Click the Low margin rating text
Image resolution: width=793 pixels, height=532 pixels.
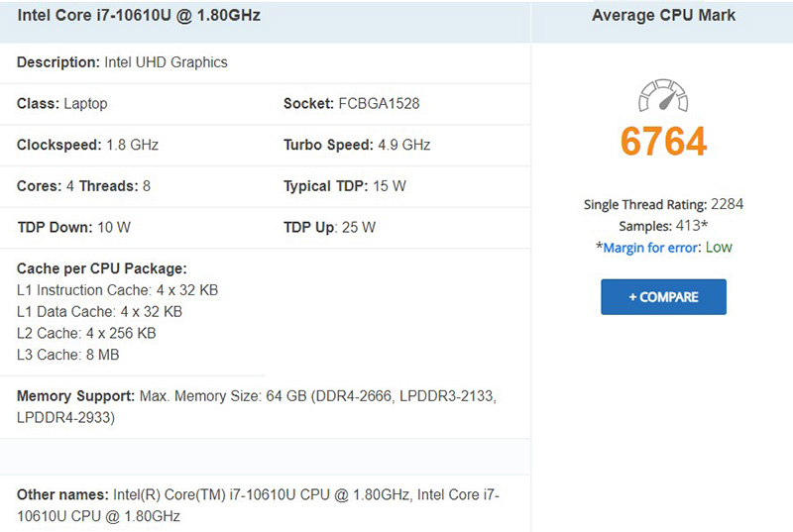point(719,248)
